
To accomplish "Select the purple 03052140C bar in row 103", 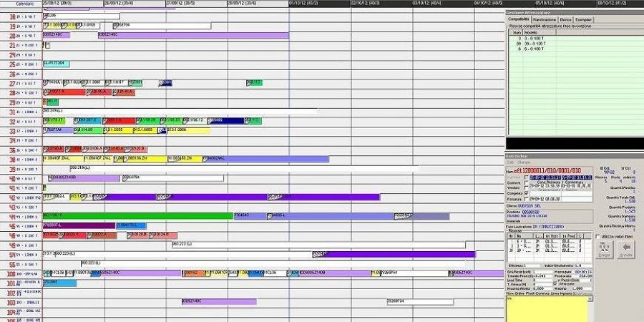I will tap(220, 302).
